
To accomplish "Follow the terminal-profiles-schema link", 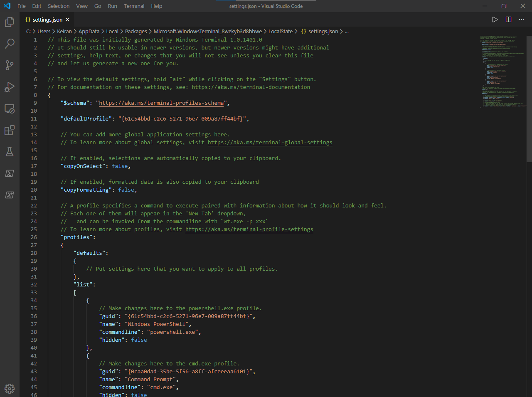I will (161, 103).
